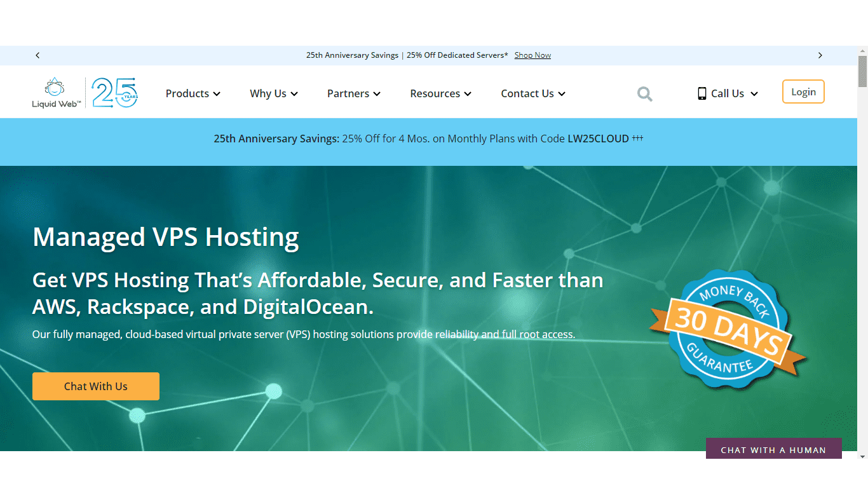The width and height of the screenshot is (868, 488).
Task: Expand the Call Us dropdown arrow
Action: click(x=754, y=94)
